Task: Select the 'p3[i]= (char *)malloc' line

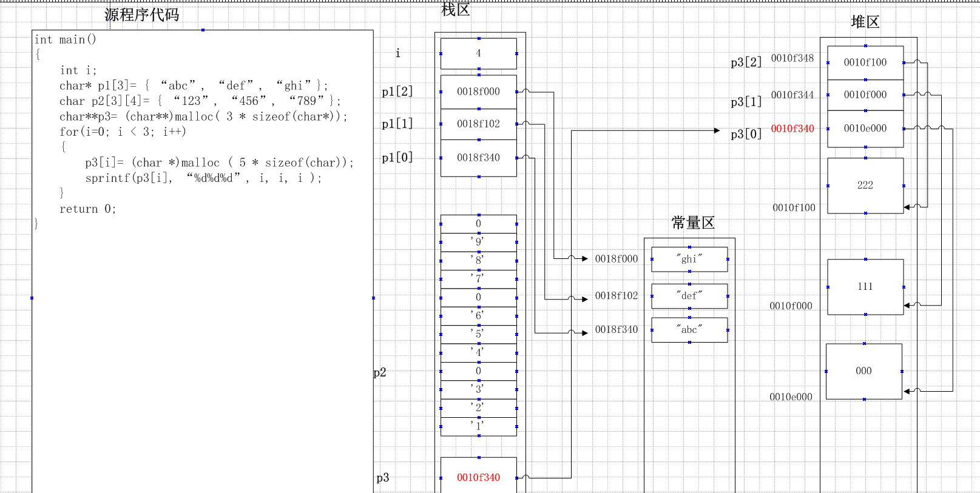Action: pyautogui.click(x=219, y=163)
